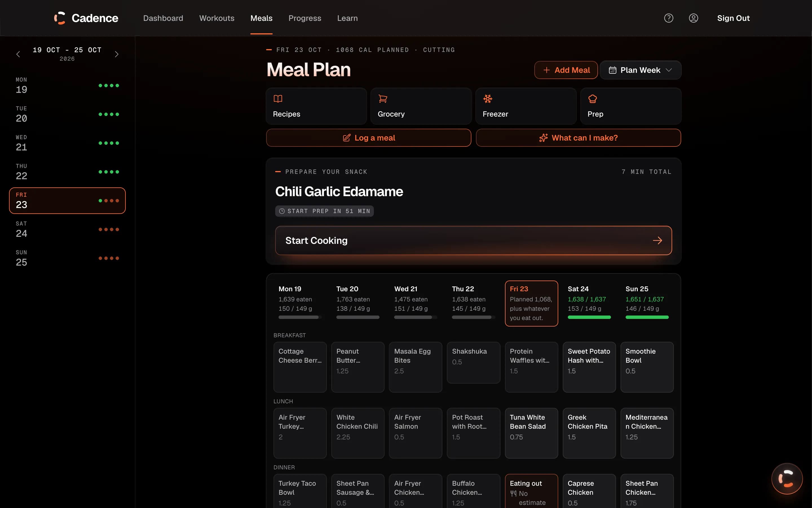Click Log a meal button
Screen dimensions: 812x508
tap(369, 138)
